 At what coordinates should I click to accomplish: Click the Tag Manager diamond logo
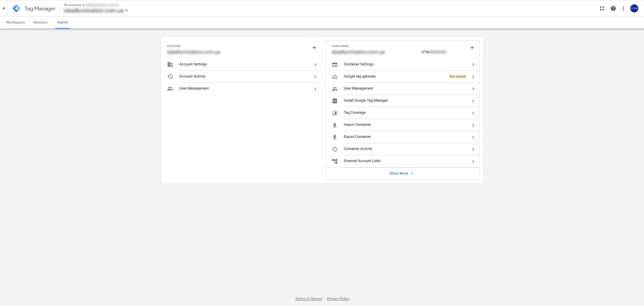coord(16,8)
